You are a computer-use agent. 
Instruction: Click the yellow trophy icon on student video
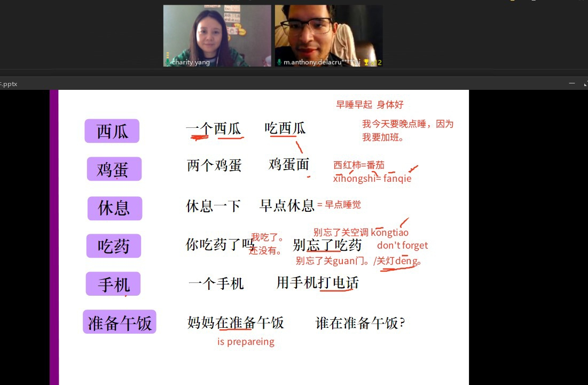coord(366,63)
